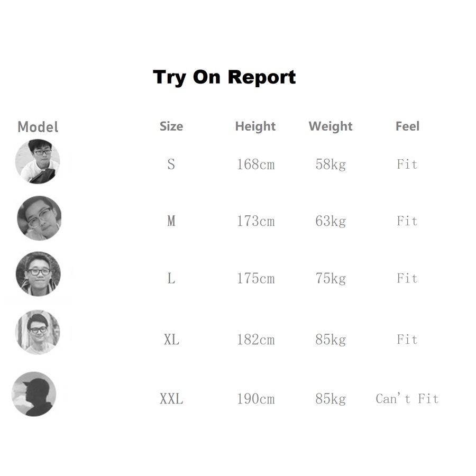Select the XL size label
The image size is (476, 476).
pyautogui.click(x=171, y=340)
